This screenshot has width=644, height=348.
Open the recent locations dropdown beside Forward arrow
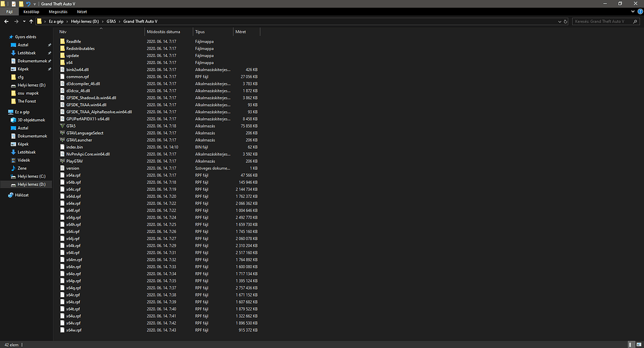[x=23, y=21]
